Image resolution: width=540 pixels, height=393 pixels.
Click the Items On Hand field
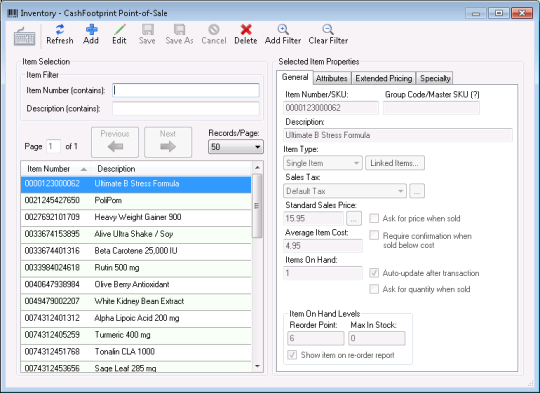point(323,273)
